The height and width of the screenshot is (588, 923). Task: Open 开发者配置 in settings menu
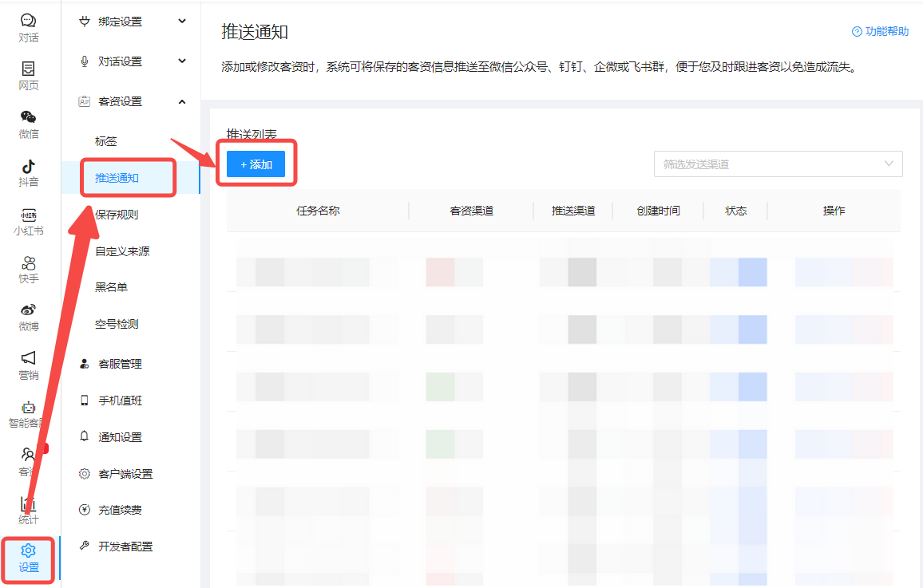[x=125, y=547]
